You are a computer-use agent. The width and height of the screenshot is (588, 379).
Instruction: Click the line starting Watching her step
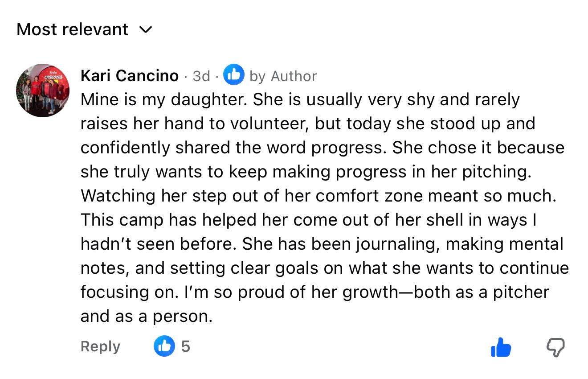tap(318, 196)
